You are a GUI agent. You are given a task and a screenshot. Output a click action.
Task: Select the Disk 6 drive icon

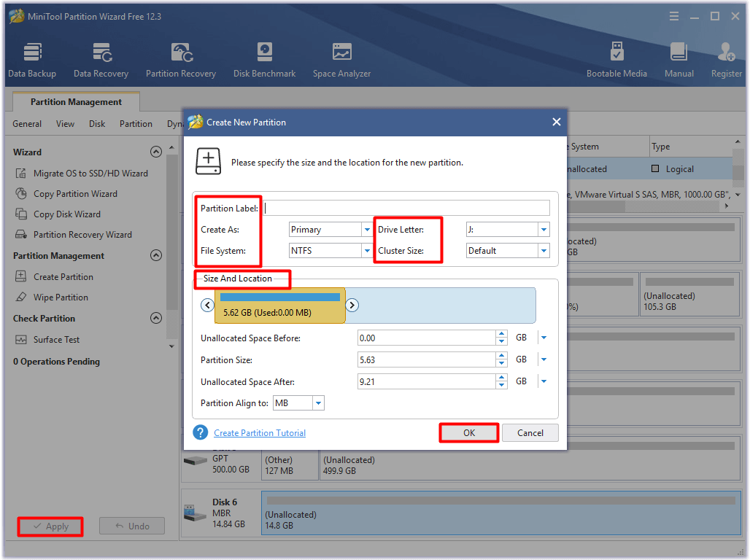tap(195, 513)
